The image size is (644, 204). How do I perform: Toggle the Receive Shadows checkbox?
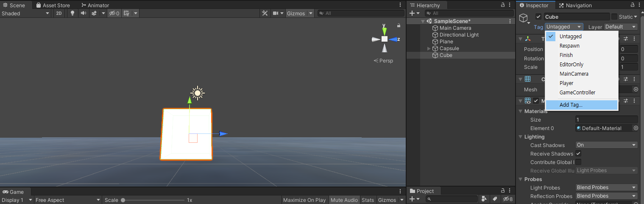[x=578, y=153]
